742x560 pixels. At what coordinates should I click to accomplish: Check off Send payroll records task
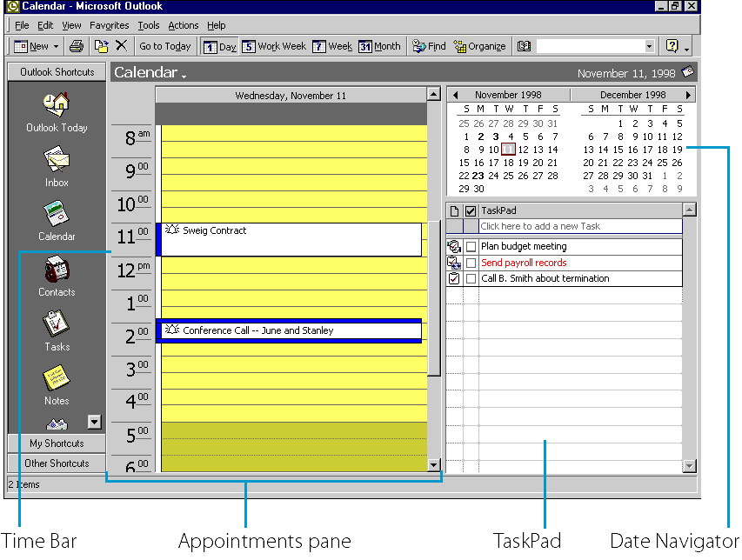coord(471,263)
